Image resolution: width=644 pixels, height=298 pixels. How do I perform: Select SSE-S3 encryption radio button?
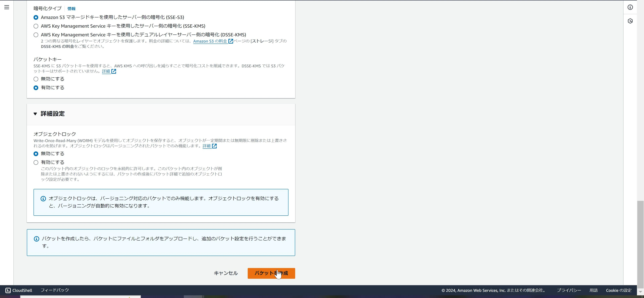point(36,17)
